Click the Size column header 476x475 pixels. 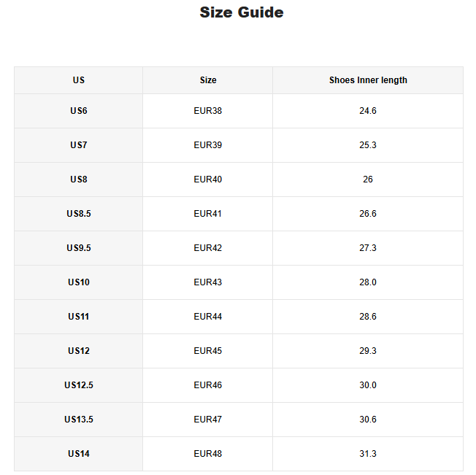click(x=208, y=80)
